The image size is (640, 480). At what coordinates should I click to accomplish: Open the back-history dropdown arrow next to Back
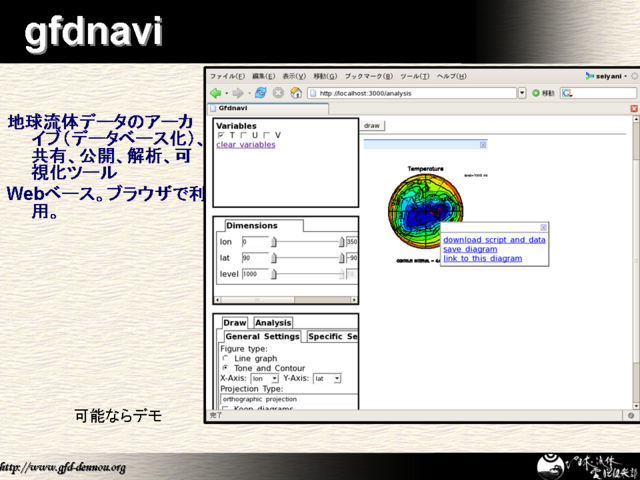tap(227, 93)
